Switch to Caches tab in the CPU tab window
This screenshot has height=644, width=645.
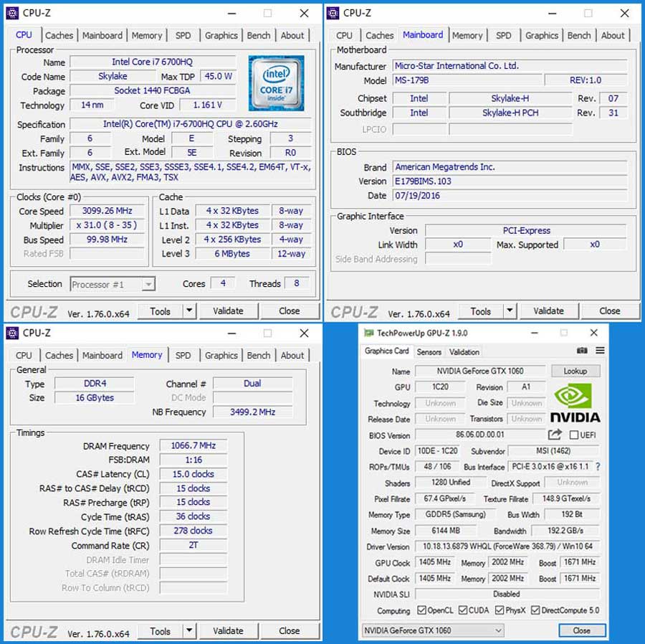point(59,35)
